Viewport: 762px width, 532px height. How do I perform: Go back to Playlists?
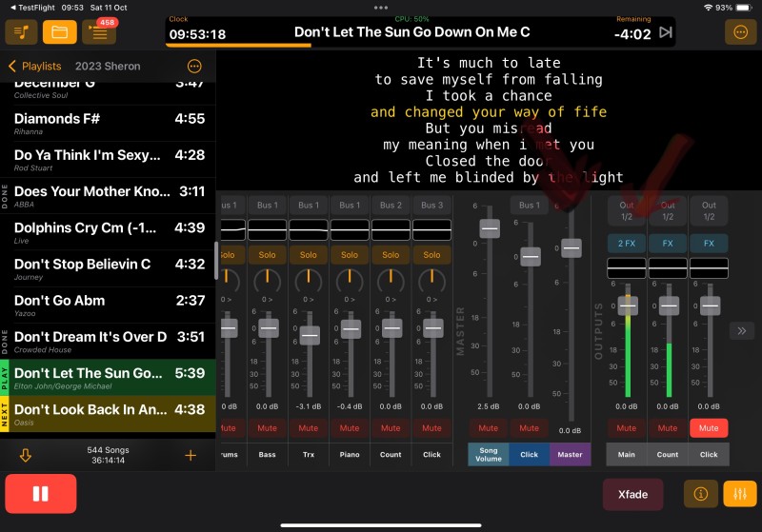point(34,67)
